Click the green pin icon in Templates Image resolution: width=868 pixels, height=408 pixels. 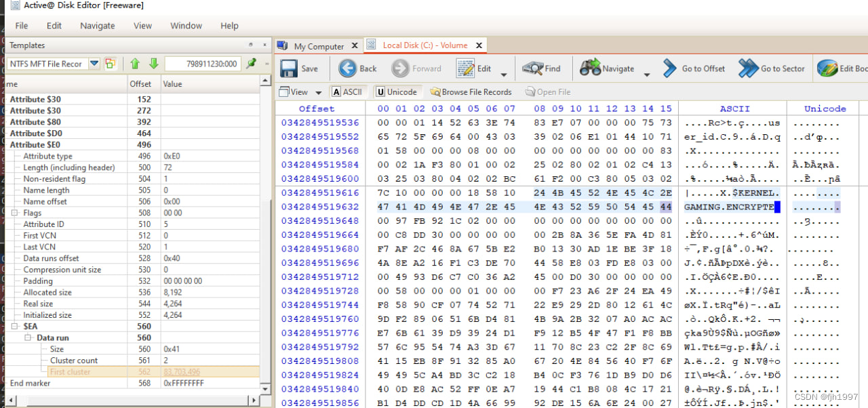pyautogui.click(x=252, y=63)
